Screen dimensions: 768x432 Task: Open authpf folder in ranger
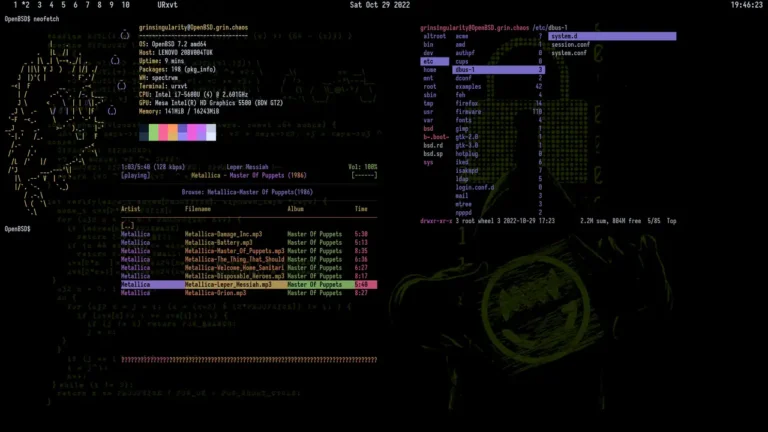coord(465,53)
